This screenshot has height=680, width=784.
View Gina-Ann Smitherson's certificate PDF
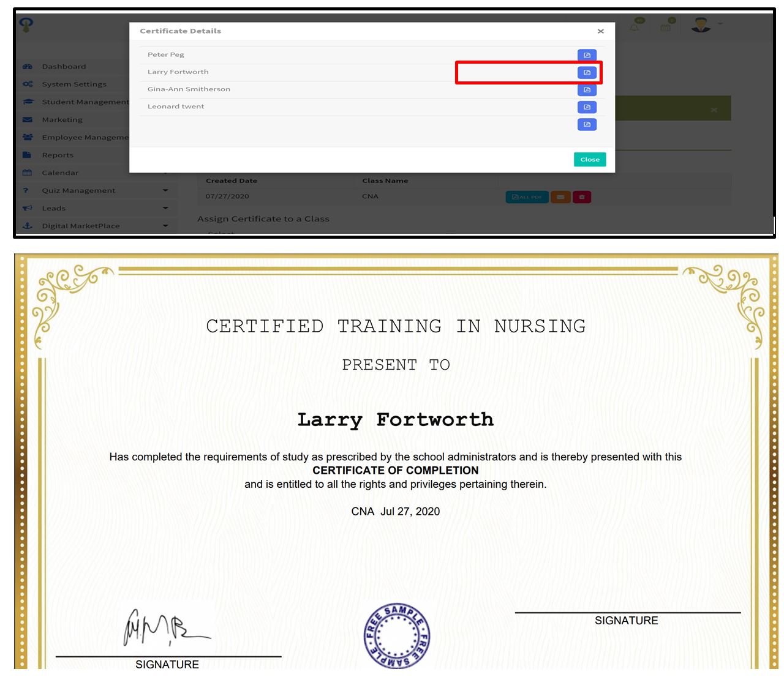tap(587, 90)
